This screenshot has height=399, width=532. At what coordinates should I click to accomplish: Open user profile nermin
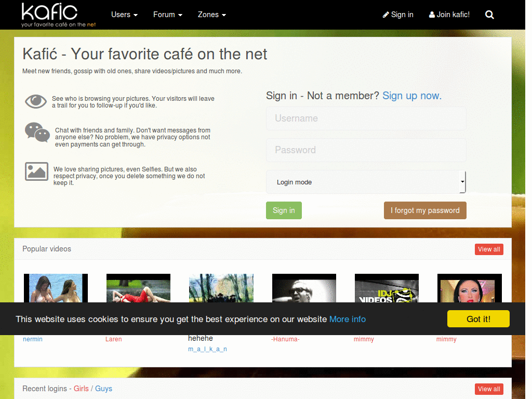tap(33, 339)
